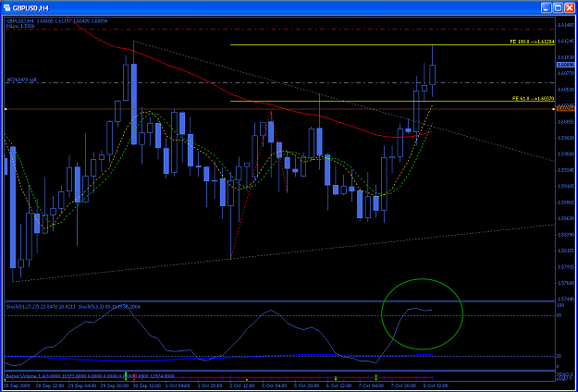Click the 50 level label on the stochastic scale
This screenshot has width=578, height=392.
point(559,316)
